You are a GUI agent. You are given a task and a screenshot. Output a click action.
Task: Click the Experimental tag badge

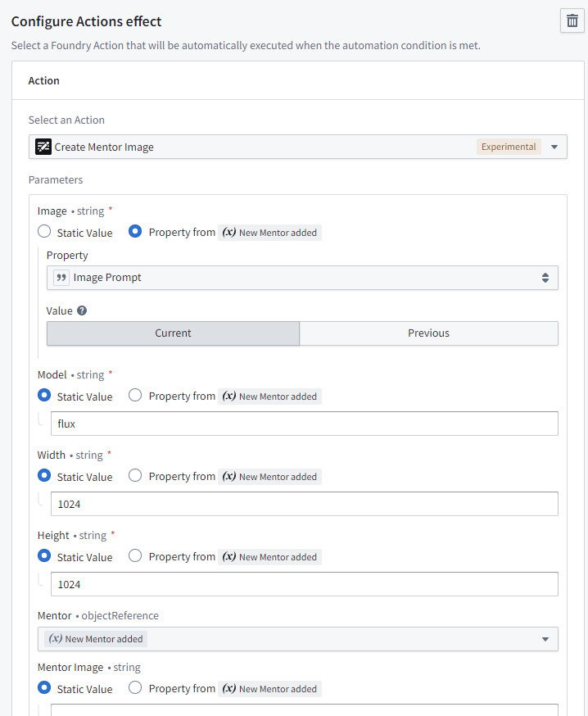(x=509, y=147)
